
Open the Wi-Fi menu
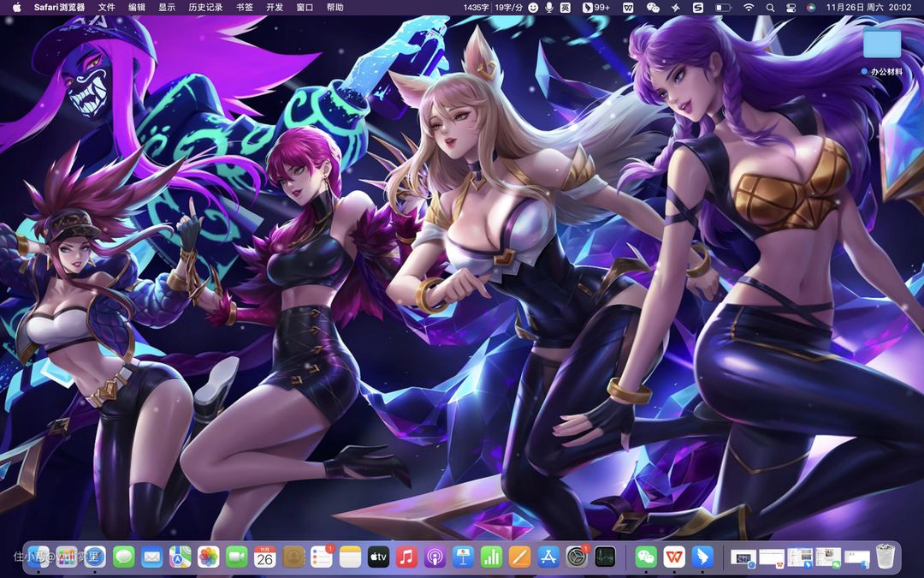[749, 7]
